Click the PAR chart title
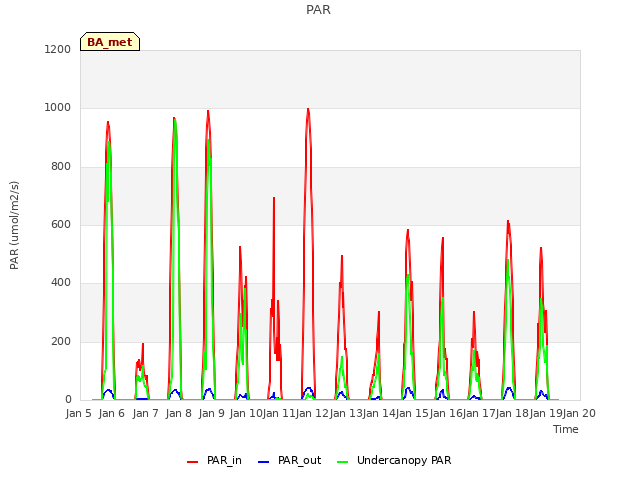This screenshot has width=640, height=480. (x=318, y=10)
